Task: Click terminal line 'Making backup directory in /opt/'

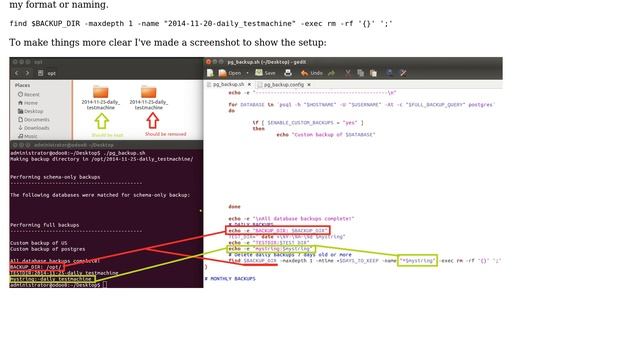Action: (102, 159)
